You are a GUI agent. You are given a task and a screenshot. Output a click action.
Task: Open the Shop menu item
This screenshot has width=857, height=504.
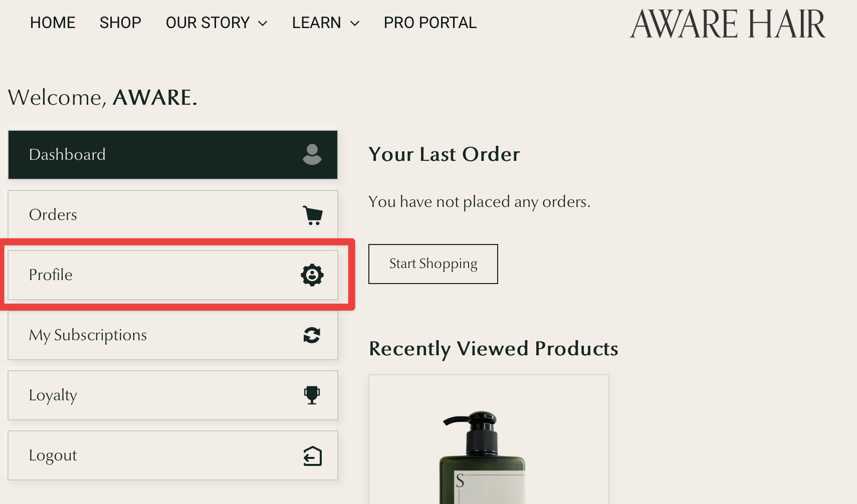pos(120,23)
